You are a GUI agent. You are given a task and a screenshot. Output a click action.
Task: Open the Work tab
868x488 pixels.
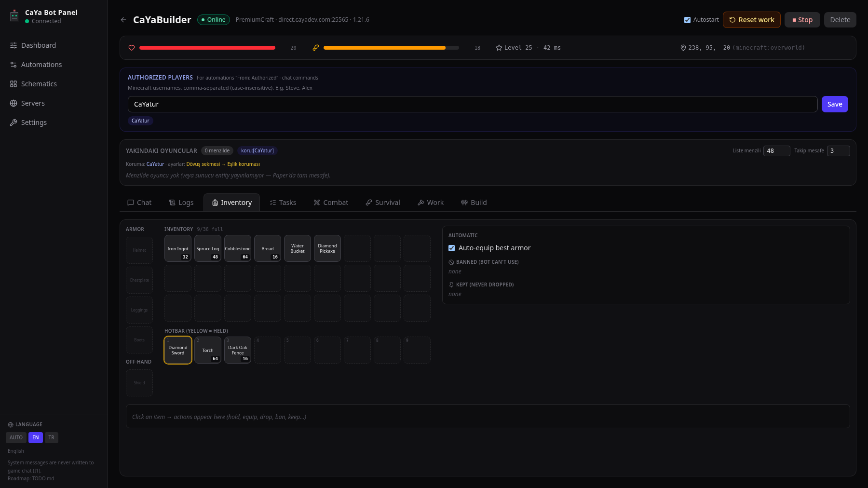431,203
